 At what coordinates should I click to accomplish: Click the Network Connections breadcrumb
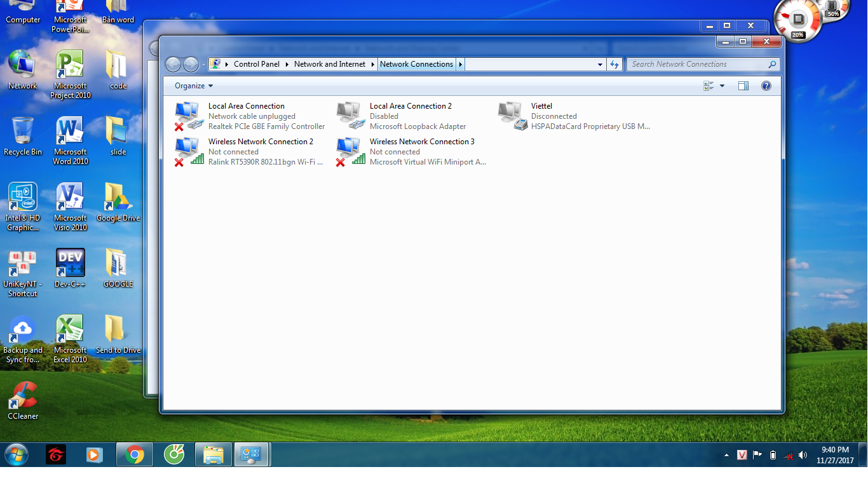pyautogui.click(x=416, y=64)
